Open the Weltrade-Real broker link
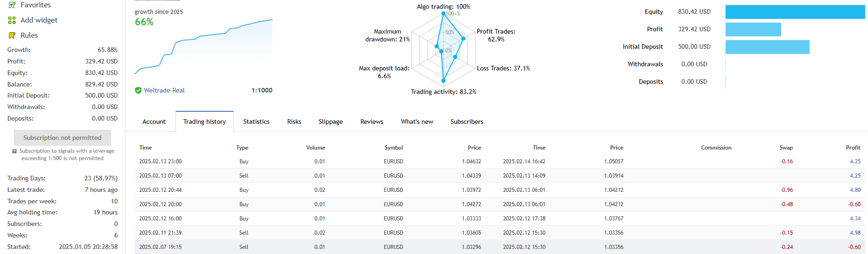Viewport: 868px width, 254px height. tap(164, 91)
